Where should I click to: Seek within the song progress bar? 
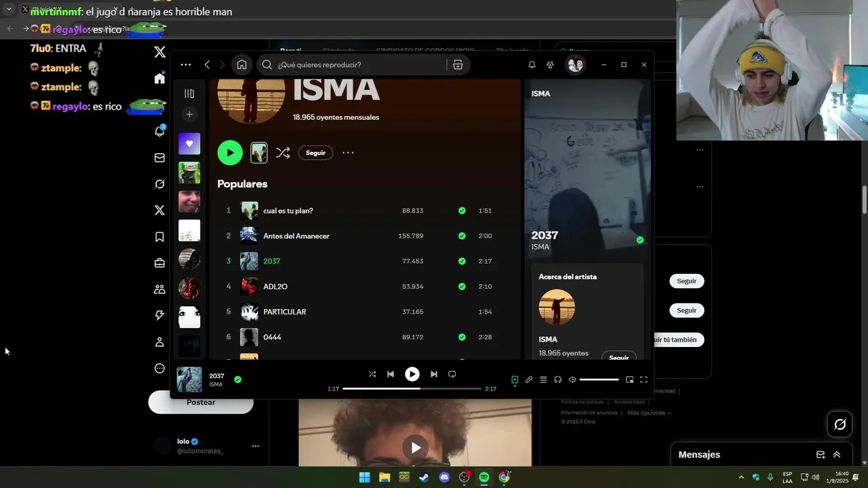[412, 389]
